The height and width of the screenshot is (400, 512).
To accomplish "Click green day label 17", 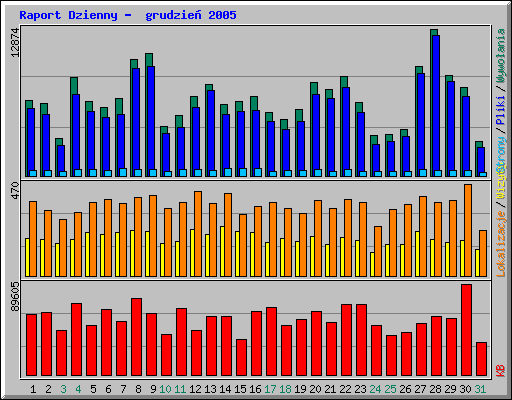I will tap(270, 389).
